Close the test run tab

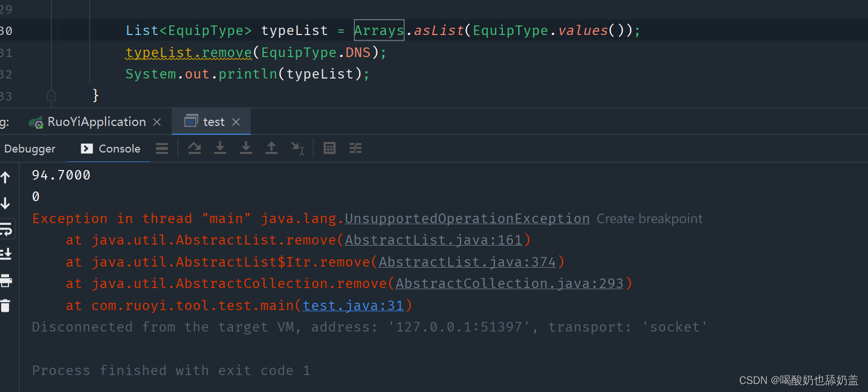[236, 121]
